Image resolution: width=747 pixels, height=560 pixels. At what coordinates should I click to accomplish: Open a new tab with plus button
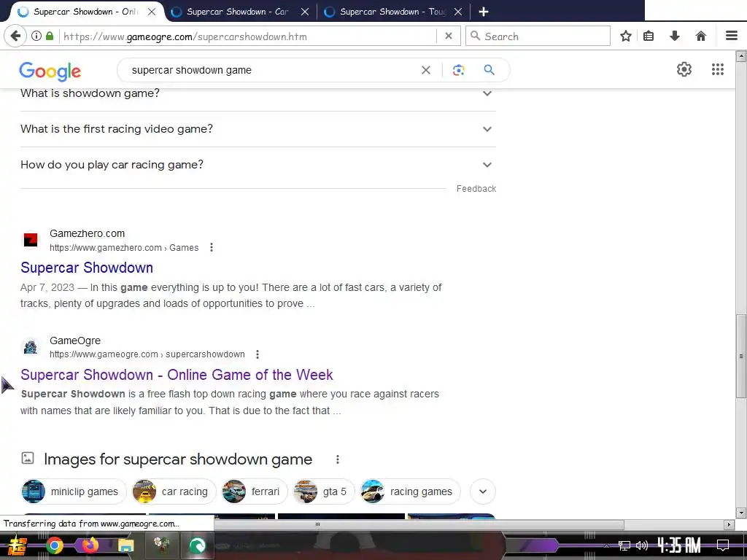(484, 12)
